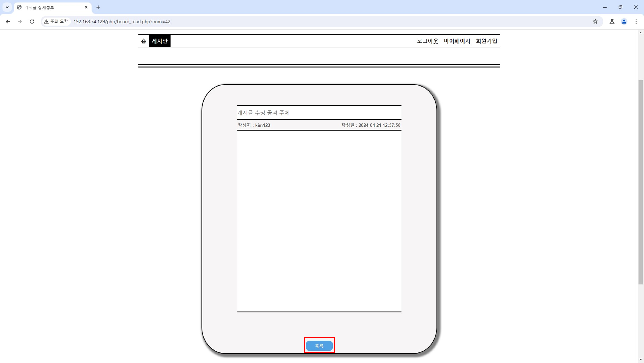Click the post title 게시글 수정 공격 주체
Viewport: 644px width, 363px height.
[x=263, y=113]
